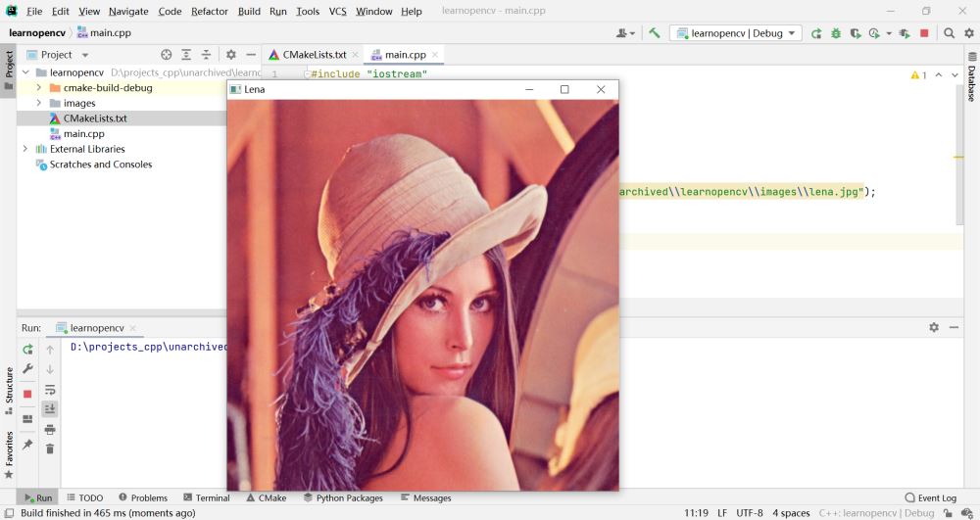Click the Run with Coverage icon

(x=855, y=33)
